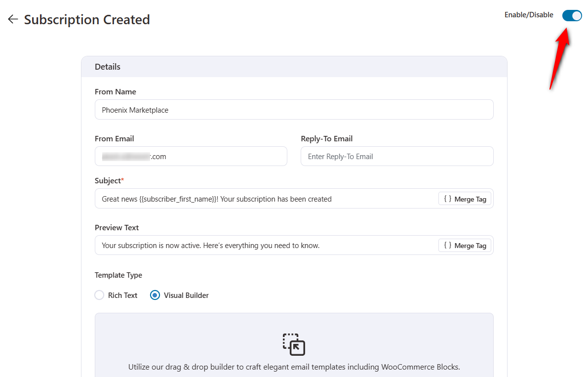Click the drag & drop builder placeholder area

tap(294, 351)
